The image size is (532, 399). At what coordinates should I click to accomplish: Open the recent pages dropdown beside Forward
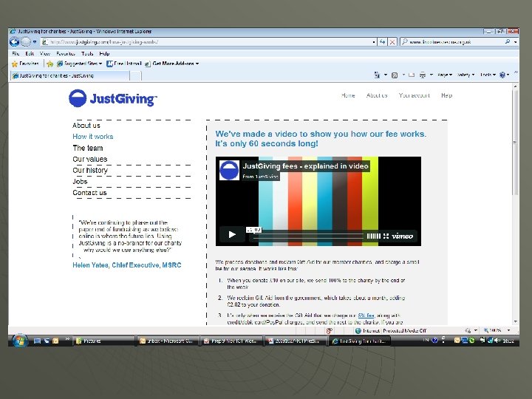coord(35,42)
